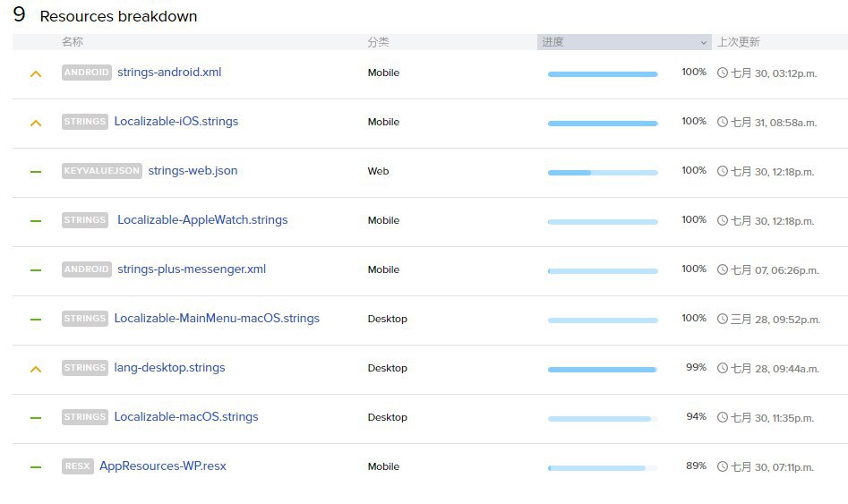848x504 pixels.
Task: Click the Resources breakdown heading
Action: pos(118,17)
